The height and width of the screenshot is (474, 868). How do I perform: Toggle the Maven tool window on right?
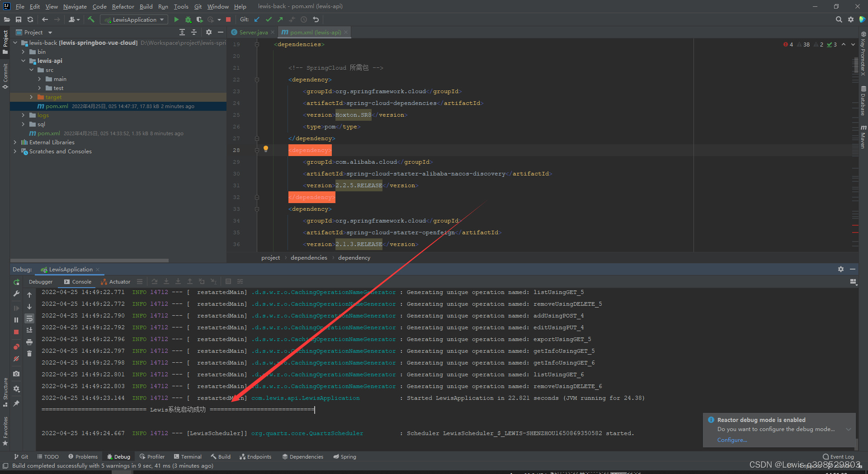click(863, 137)
